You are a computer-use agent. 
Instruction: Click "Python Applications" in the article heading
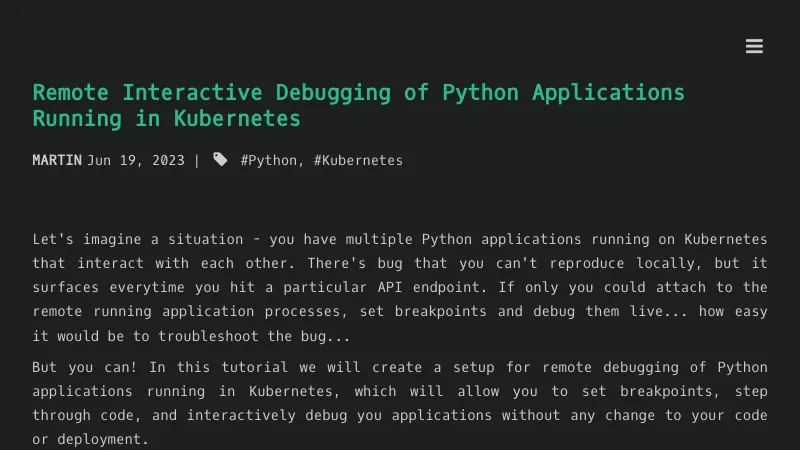coord(563,93)
